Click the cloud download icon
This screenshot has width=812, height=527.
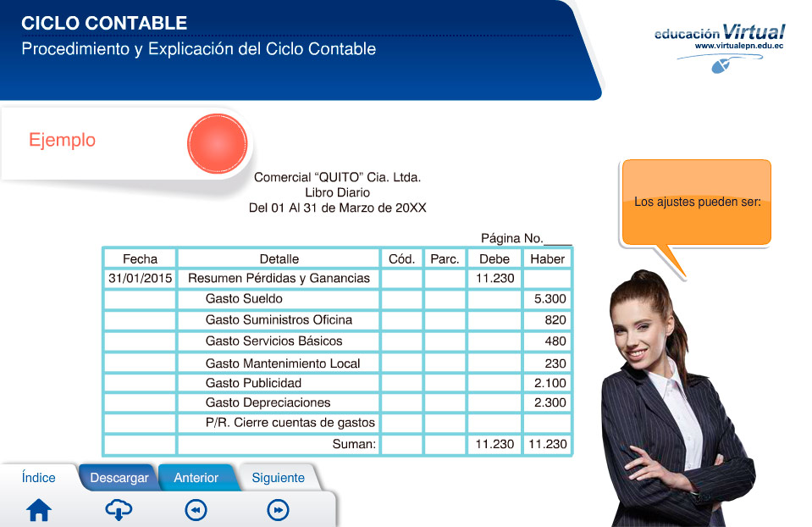[119, 510]
